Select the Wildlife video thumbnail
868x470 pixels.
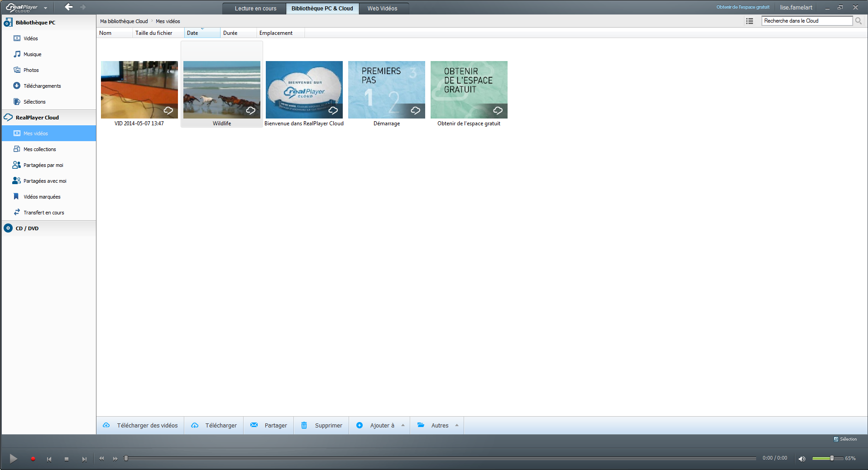[x=222, y=90]
